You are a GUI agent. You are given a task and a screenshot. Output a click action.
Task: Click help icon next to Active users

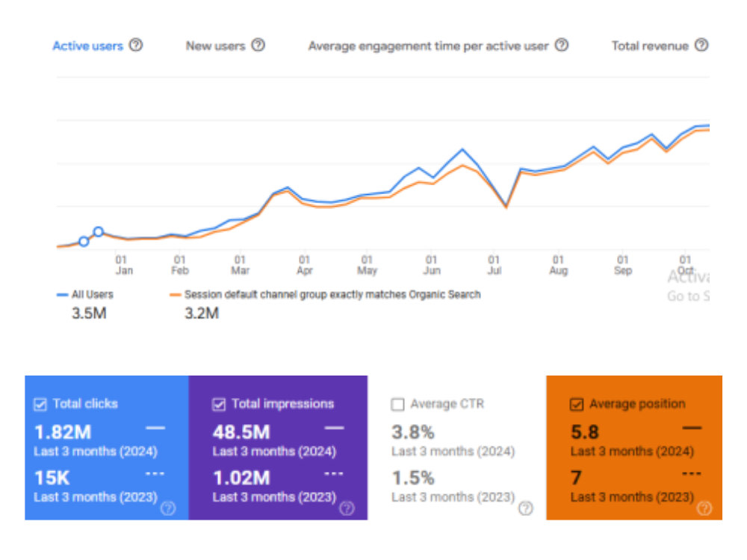(x=136, y=46)
